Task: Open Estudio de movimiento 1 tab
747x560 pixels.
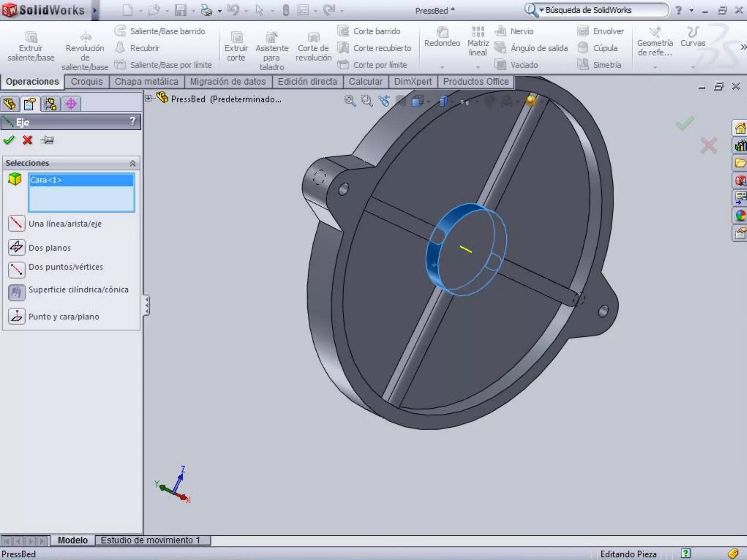Action: point(151,540)
